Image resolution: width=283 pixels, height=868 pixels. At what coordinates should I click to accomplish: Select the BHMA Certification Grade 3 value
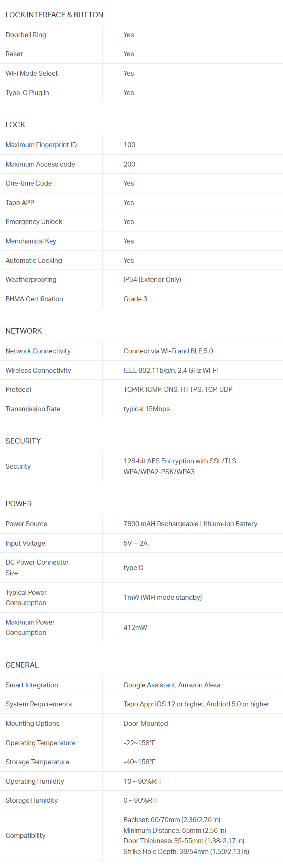(x=135, y=299)
